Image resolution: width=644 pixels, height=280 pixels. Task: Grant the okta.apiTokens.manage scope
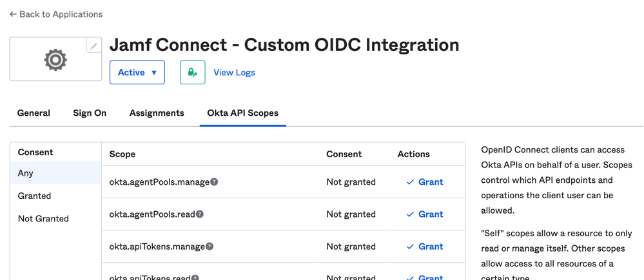tap(425, 247)
